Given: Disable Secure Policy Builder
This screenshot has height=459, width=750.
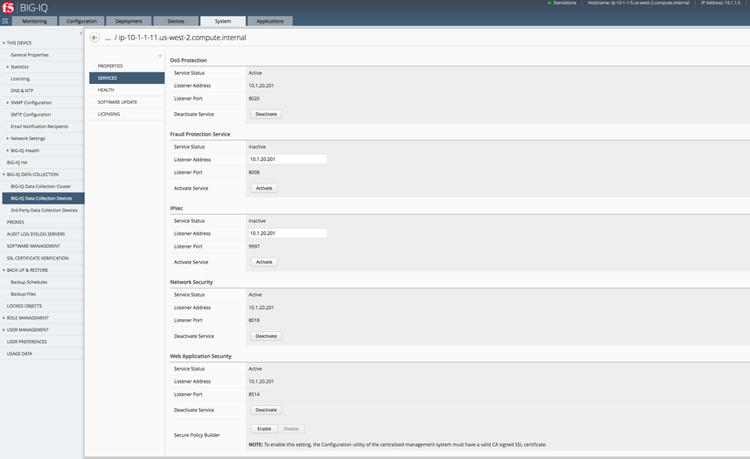Looking at the screenshot, I should (x=291, y=429).
